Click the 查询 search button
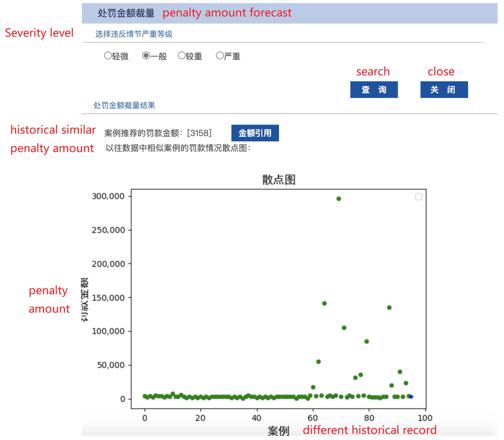Screen dimensions: 504x440 [x=374, y=90]
